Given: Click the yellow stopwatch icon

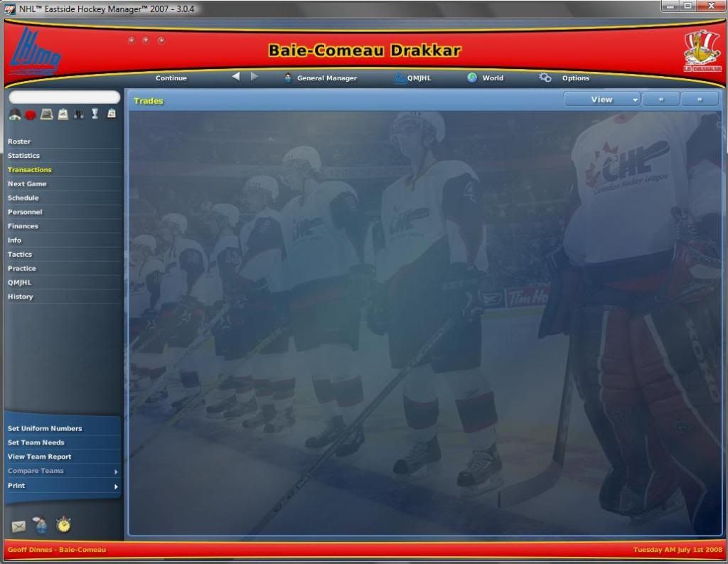Looking at the screenshot, I should [x=63, y=525].
